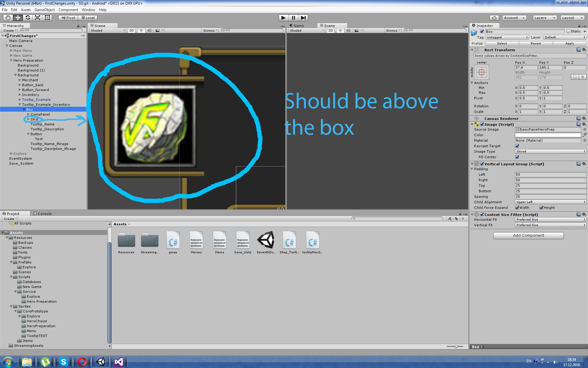The image size is (588, 368).
Task: Open the Account dropdown
Action: [x=514, y=18]
